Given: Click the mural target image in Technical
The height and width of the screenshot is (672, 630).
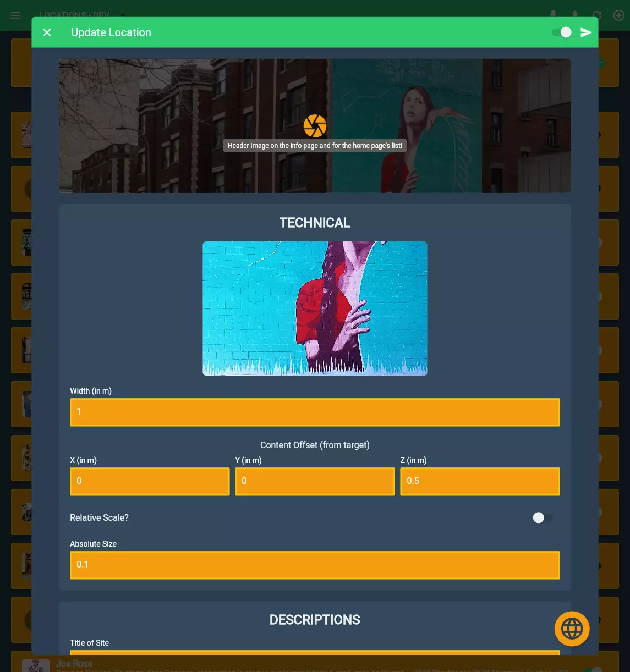Looking at the screenshot, I should click(x=315, y=309).
